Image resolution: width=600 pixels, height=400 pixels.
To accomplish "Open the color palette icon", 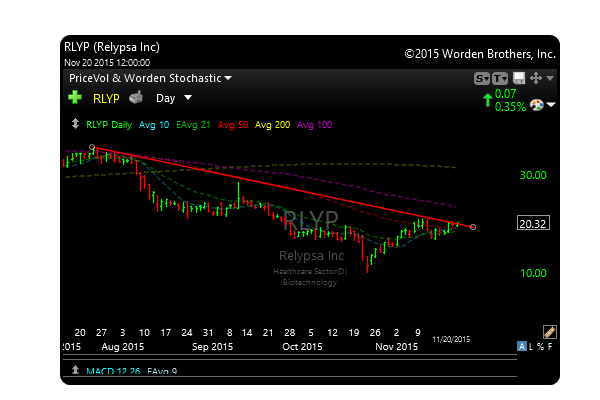I will (x=535, y=104).
